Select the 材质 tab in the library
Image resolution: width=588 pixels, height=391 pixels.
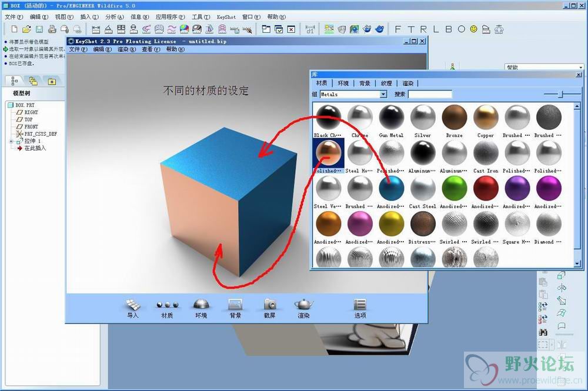point(322,83)
